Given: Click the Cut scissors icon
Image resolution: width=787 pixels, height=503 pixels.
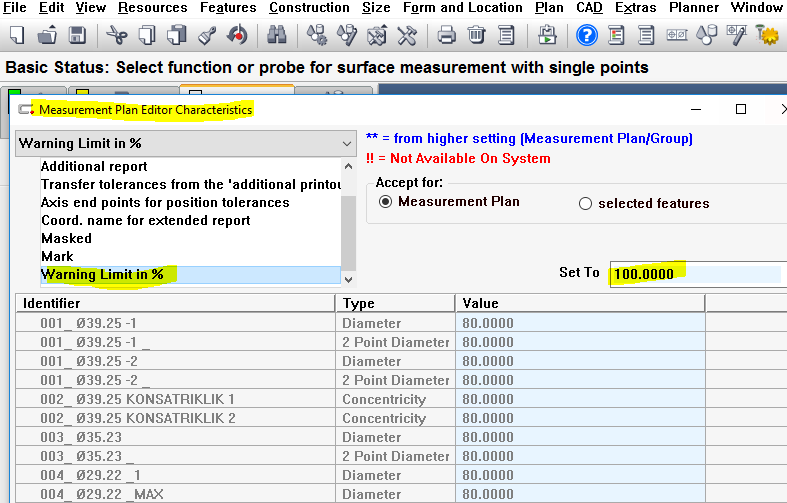Looking at the screenshot, I should (118, 37).
